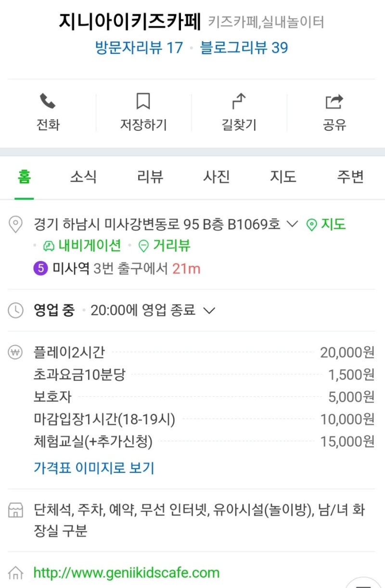Open the geniikidscafe.com website link

pyautogui.click(x=126, y=573)
